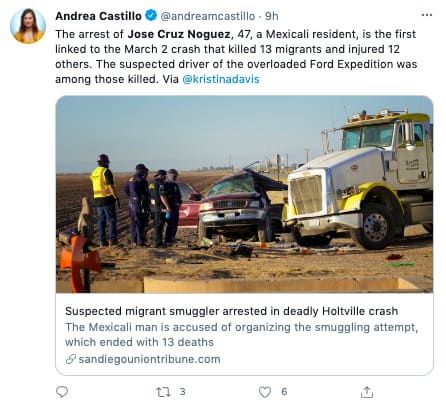
Task: Like the tweet with heart icon
Action: (265, 392)
